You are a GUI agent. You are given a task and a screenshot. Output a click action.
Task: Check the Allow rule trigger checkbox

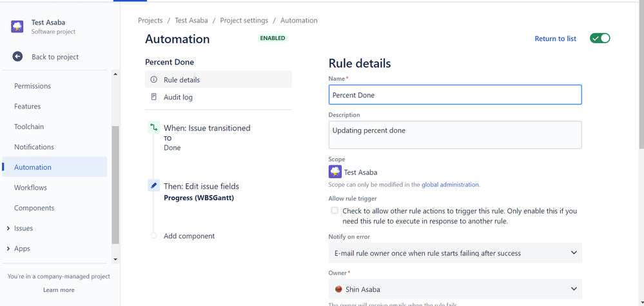335,210
